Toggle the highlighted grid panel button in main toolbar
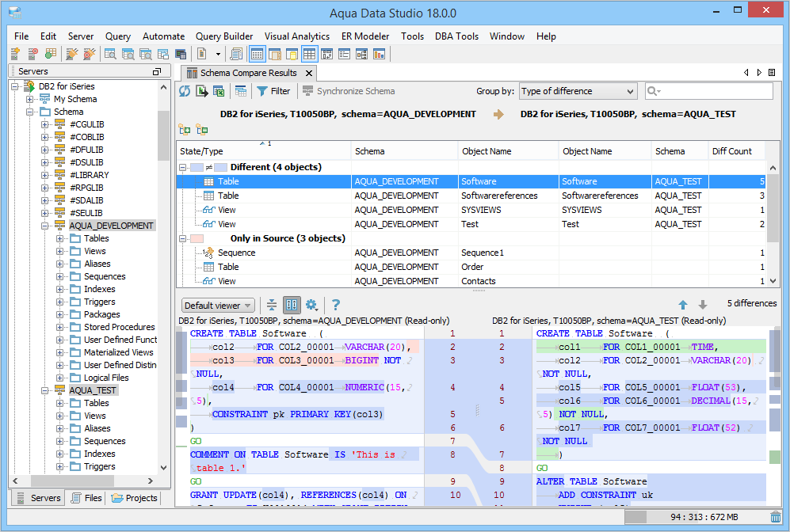 pyautogui.click(x=258, y=54)
